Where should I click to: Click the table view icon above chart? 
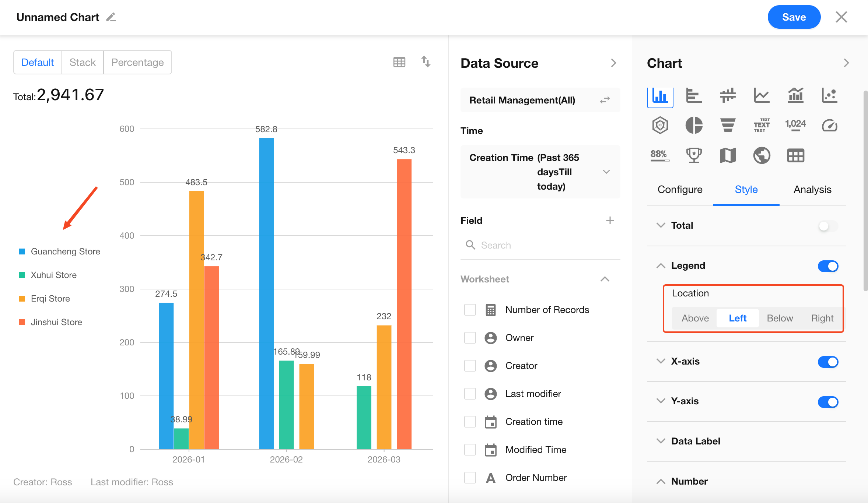click(399, 62)
